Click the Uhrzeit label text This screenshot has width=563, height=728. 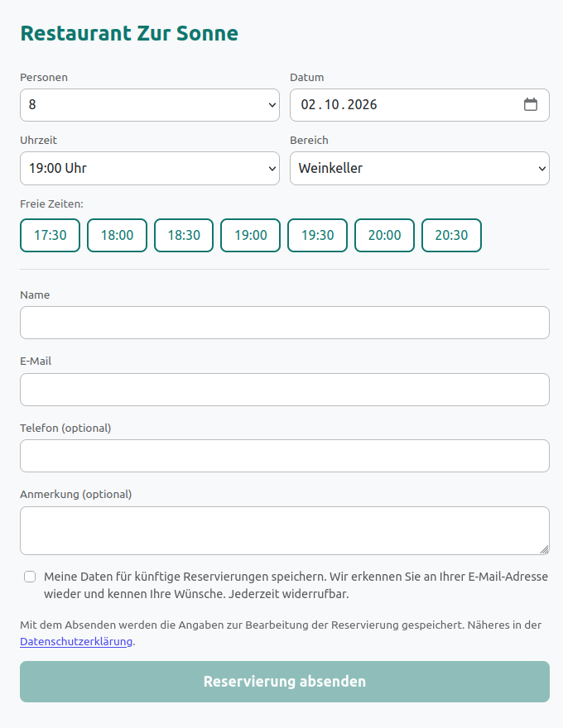(39, 140)
